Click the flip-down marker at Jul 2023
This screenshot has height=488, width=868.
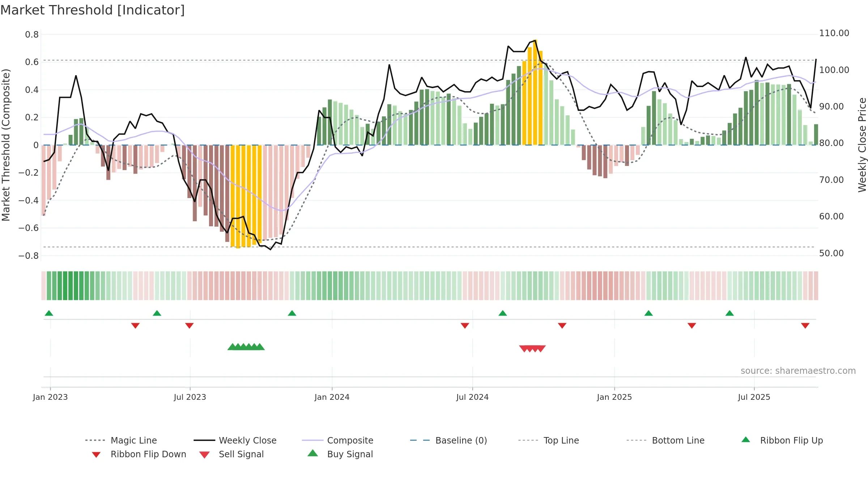pyautogui.click(x=189, y=326)
